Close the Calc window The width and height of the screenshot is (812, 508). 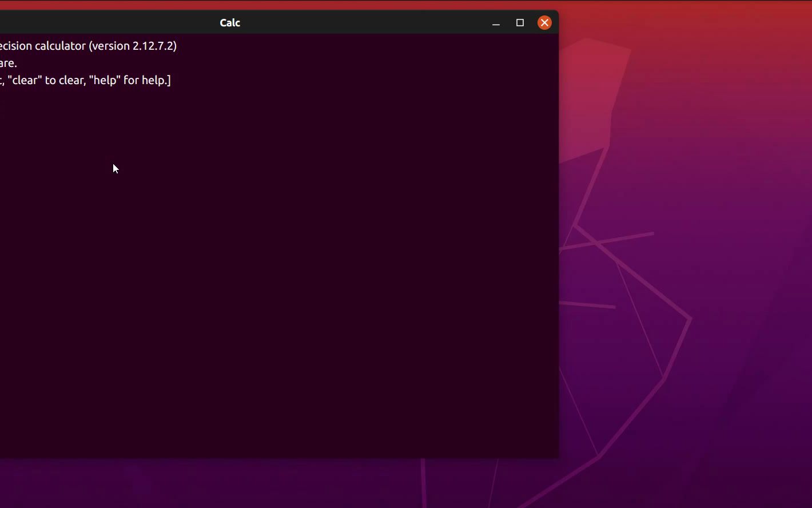coord(544,23)
